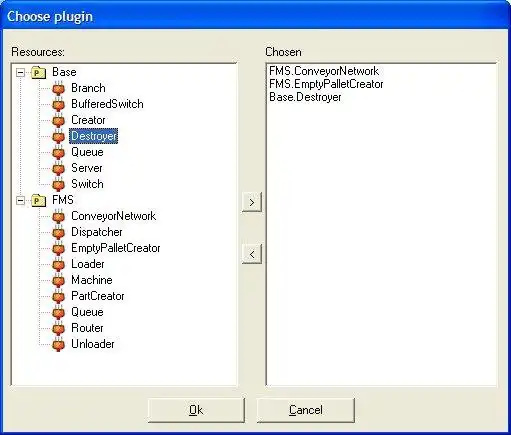This screenshot has height=435, width=511.
Task: Select BufferedSwitch in the Resources tree
Action: [107, 104]
